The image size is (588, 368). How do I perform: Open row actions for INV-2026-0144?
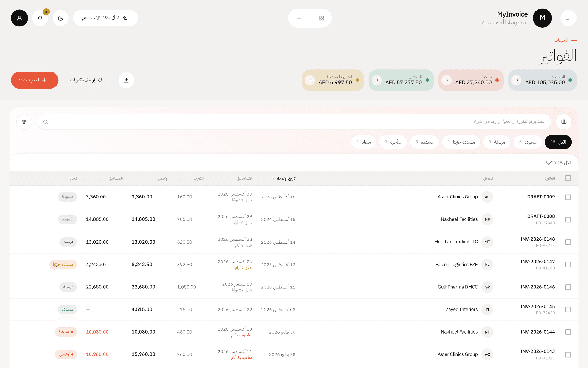pyautogui.click(x=23, y=332)
